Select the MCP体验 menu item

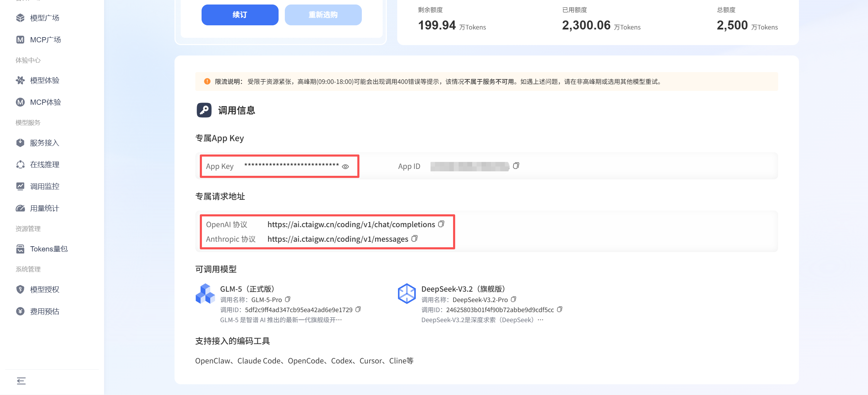45,102
